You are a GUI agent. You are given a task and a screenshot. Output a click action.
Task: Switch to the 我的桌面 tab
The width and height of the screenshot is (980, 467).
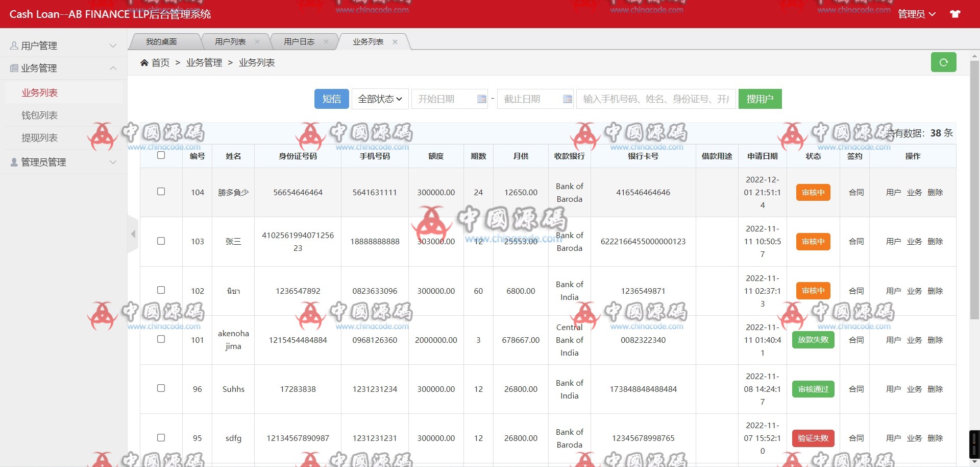click(161, 42)
